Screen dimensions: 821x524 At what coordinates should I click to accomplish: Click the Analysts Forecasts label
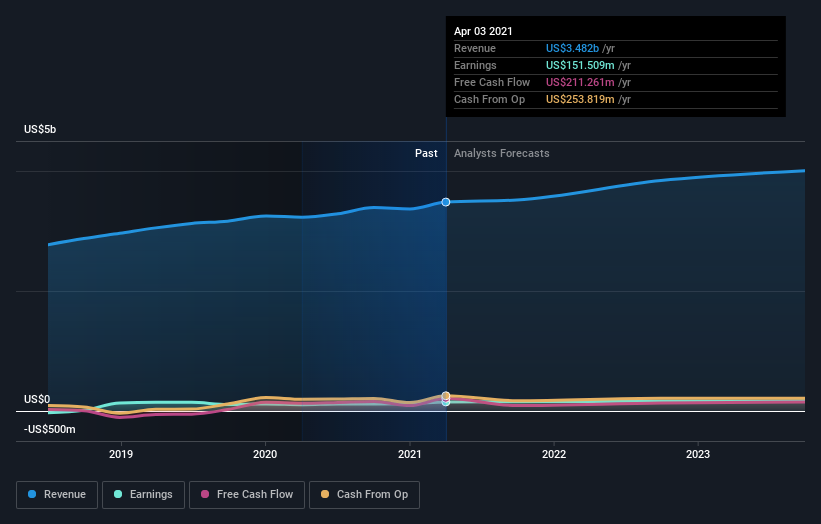[x=502, y=153]
